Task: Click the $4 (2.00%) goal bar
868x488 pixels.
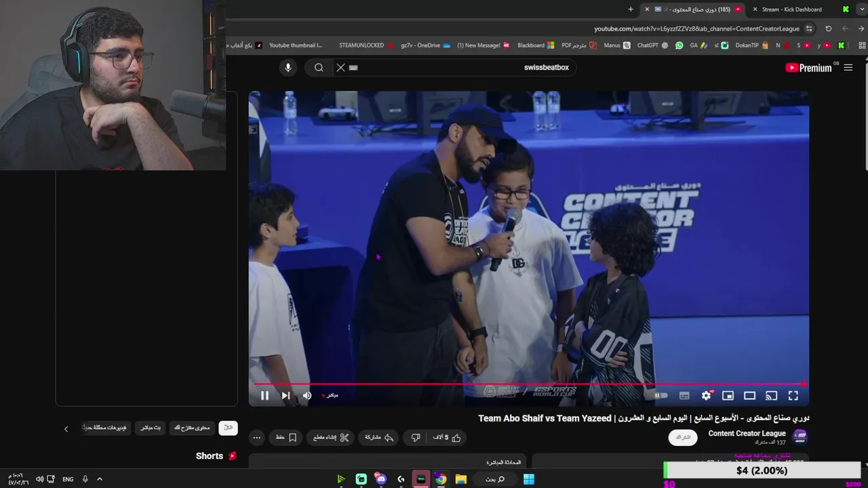Action: coord(762,470)
